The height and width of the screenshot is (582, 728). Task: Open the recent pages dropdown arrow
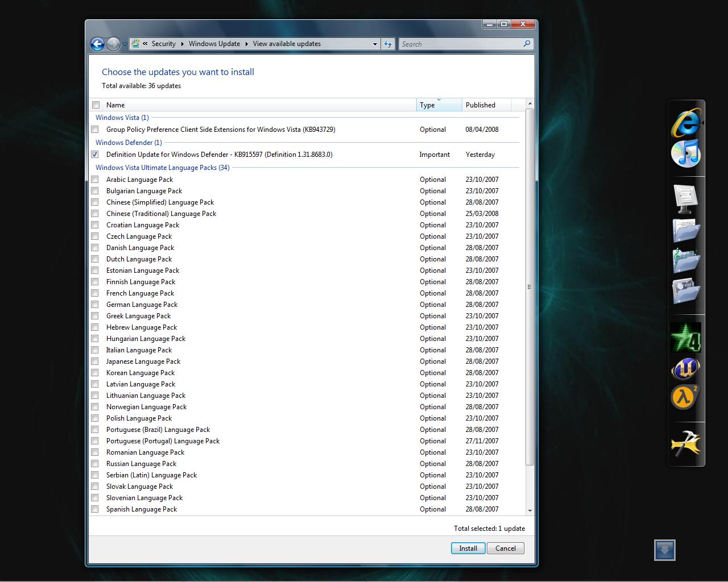coord(125,44)
